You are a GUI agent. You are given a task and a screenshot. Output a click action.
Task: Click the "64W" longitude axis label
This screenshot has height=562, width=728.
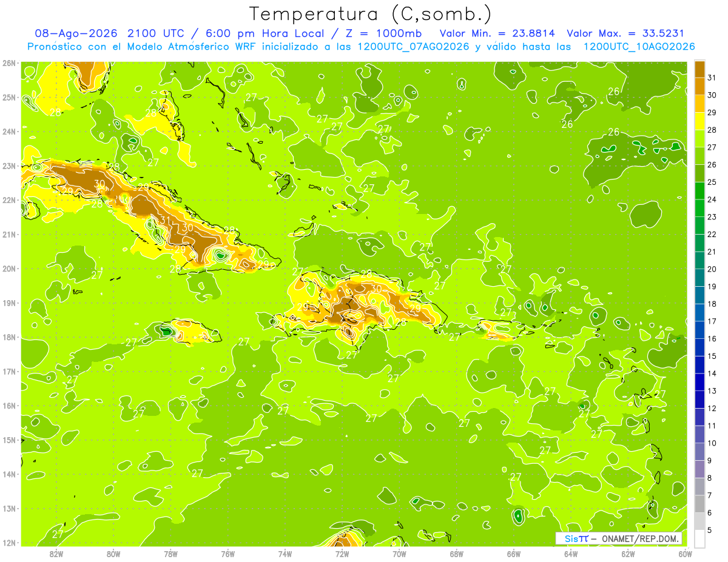pyautogui.click(x=571, y=554)
